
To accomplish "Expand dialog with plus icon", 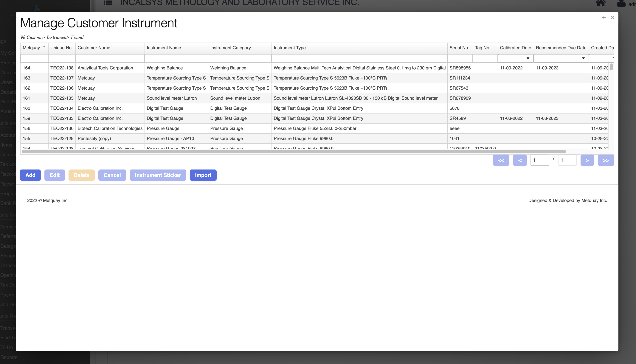I will point(604,18).
